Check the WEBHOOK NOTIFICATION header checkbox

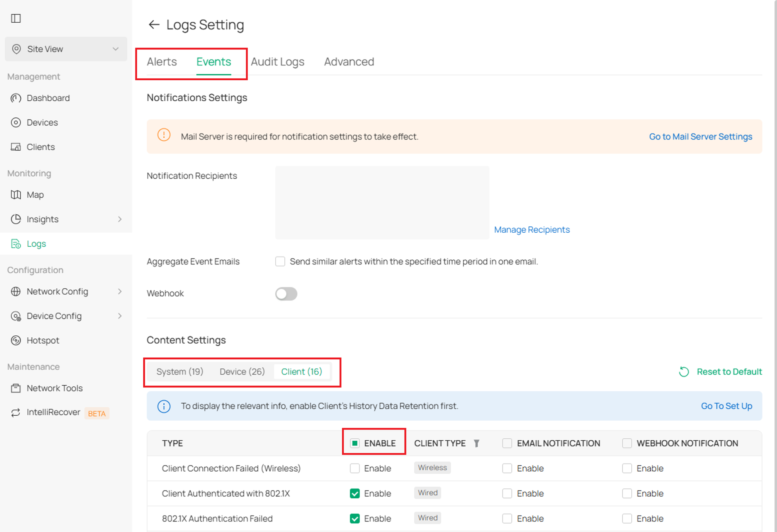tap(627, 443)
